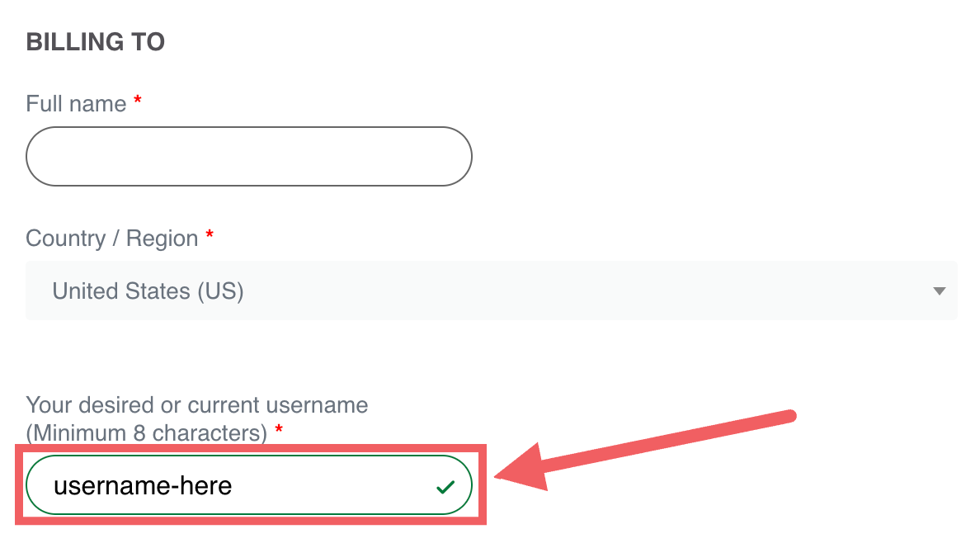Click the Full name label
Screen dimensions: 980x548
[x=76, y=104]
